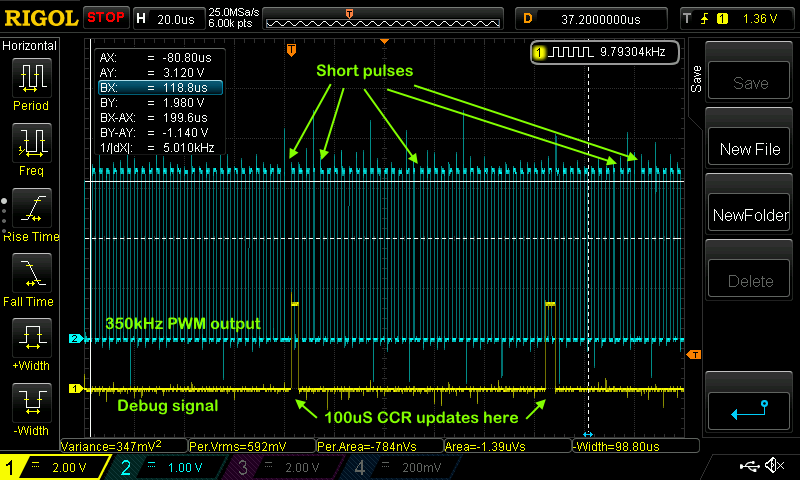Click the Area=-1.39uVs measurement

pyautogui.click(x=508, y=446)
